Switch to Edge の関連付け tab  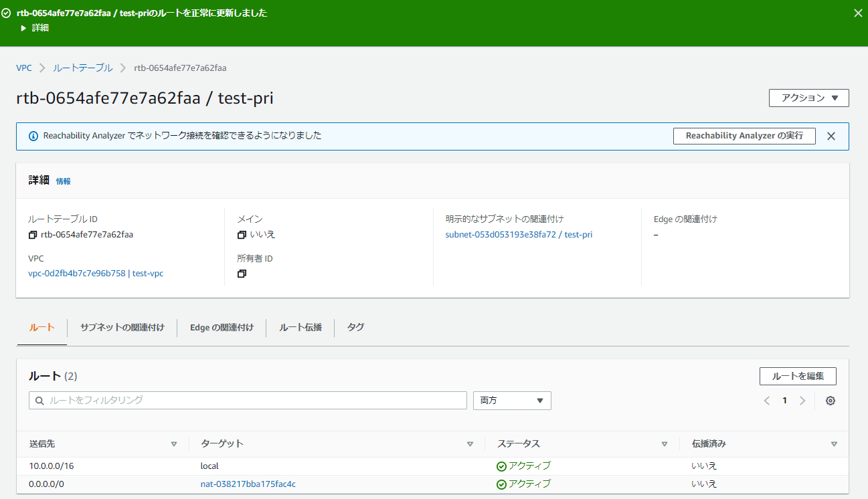point(222,328)
